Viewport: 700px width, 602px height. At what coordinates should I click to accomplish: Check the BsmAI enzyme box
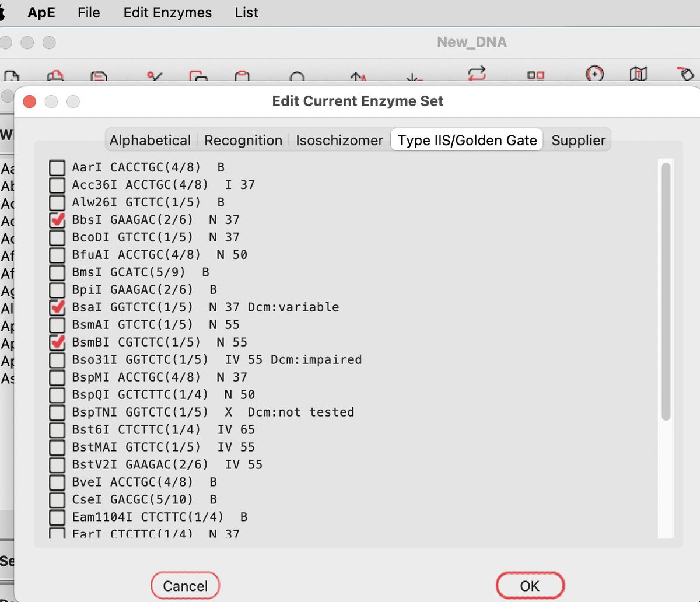pos(57,325)
